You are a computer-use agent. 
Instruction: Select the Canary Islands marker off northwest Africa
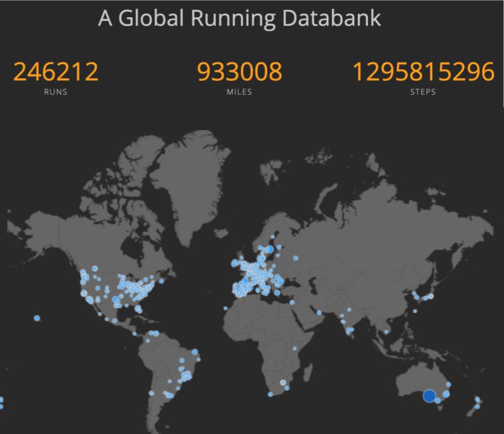point(226,308)
